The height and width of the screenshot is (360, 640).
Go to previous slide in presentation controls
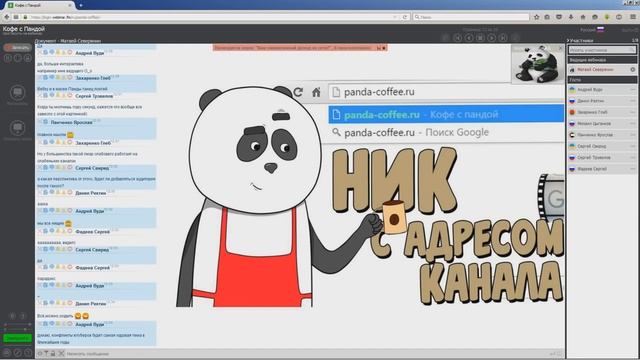click(x=469, y=38)
